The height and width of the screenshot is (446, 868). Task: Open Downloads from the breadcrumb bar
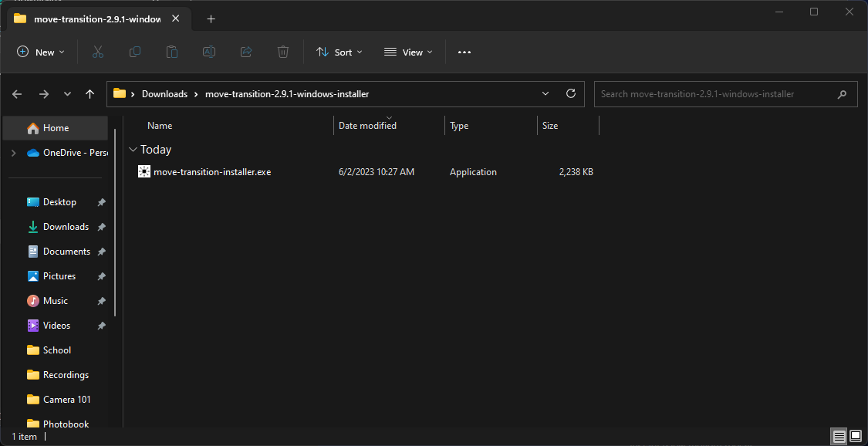tap(164, 93)
